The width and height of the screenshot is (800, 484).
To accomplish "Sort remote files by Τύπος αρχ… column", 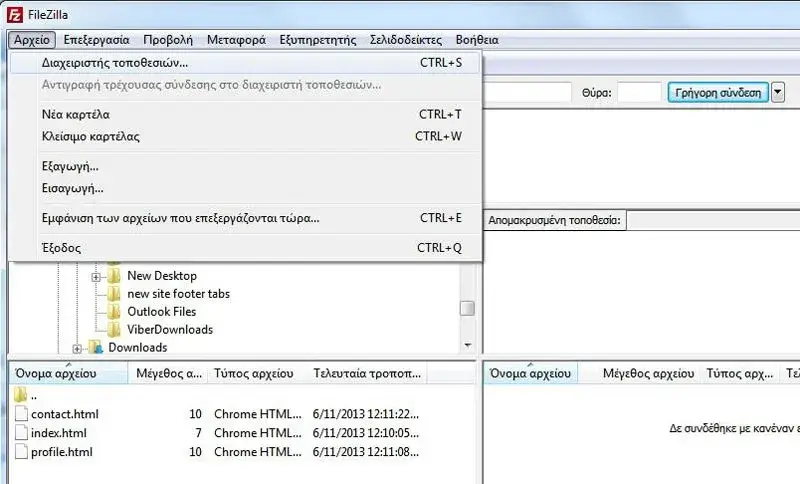I will pyautogui.click(x=739, y=373).
